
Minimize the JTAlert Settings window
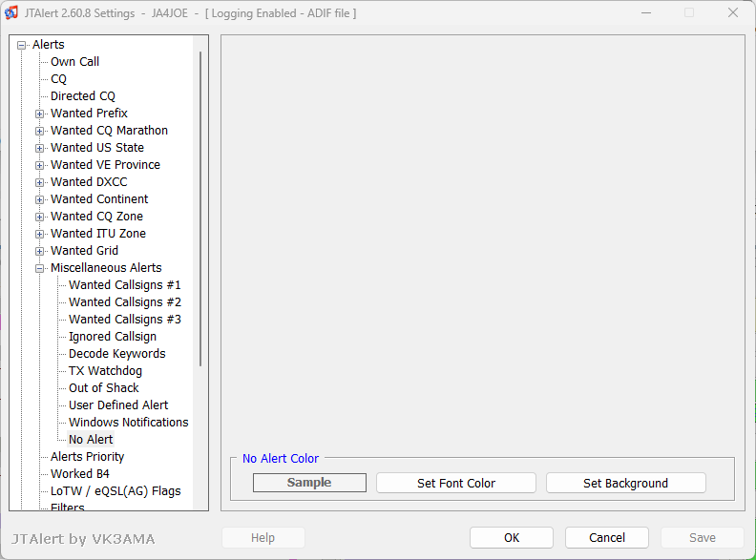[646, 13]
